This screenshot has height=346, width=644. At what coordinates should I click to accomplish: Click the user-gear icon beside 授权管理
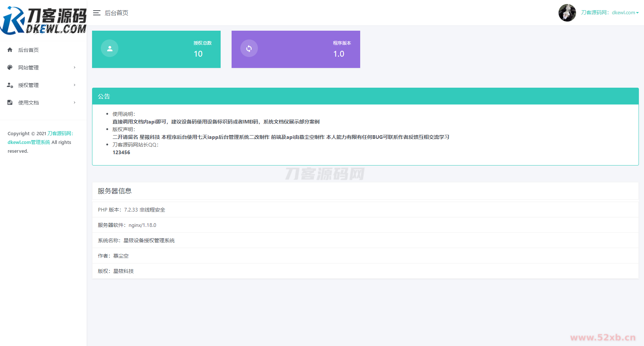click(9, 85)
